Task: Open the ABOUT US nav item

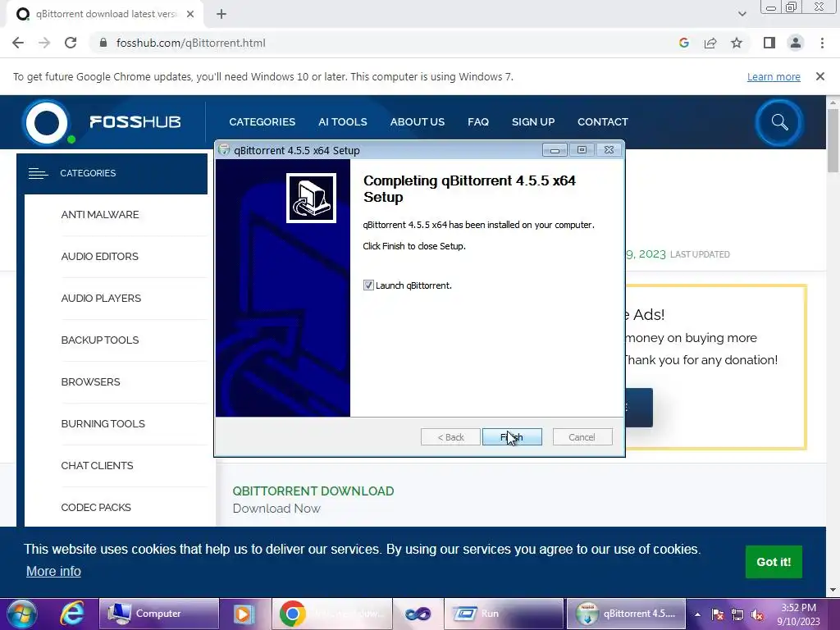Action: (418, 121)
